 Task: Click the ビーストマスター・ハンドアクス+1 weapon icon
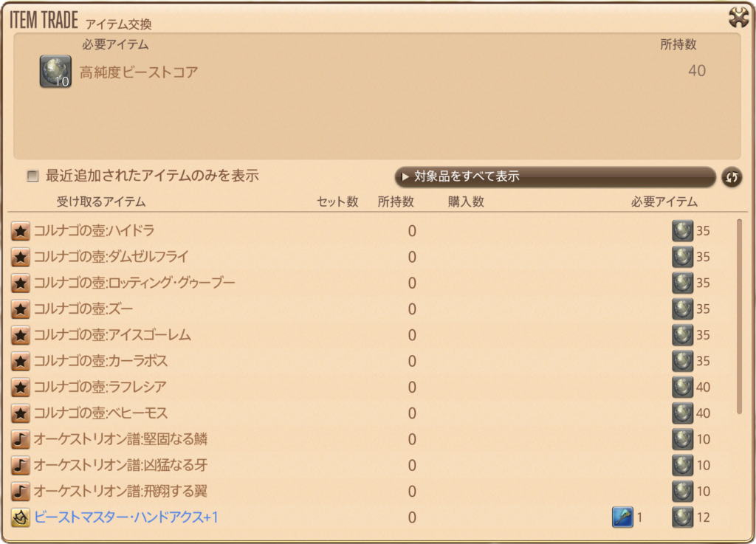(x=20, y=517)
